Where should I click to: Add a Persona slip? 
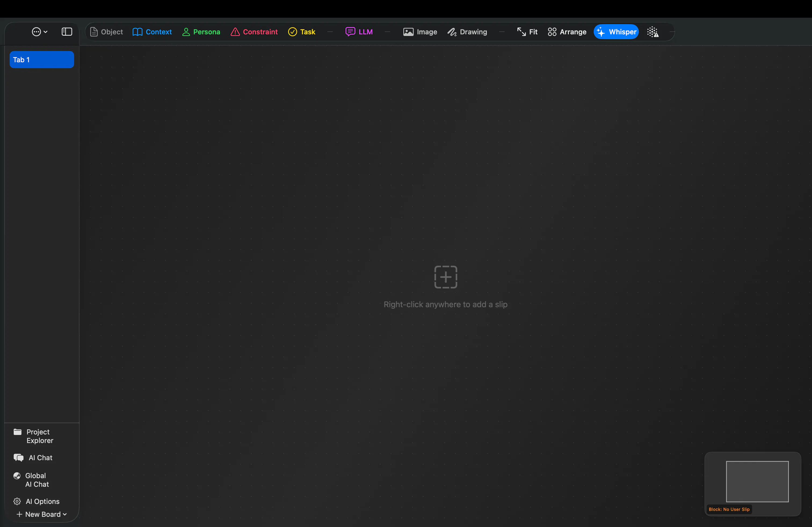pos(201,32)
